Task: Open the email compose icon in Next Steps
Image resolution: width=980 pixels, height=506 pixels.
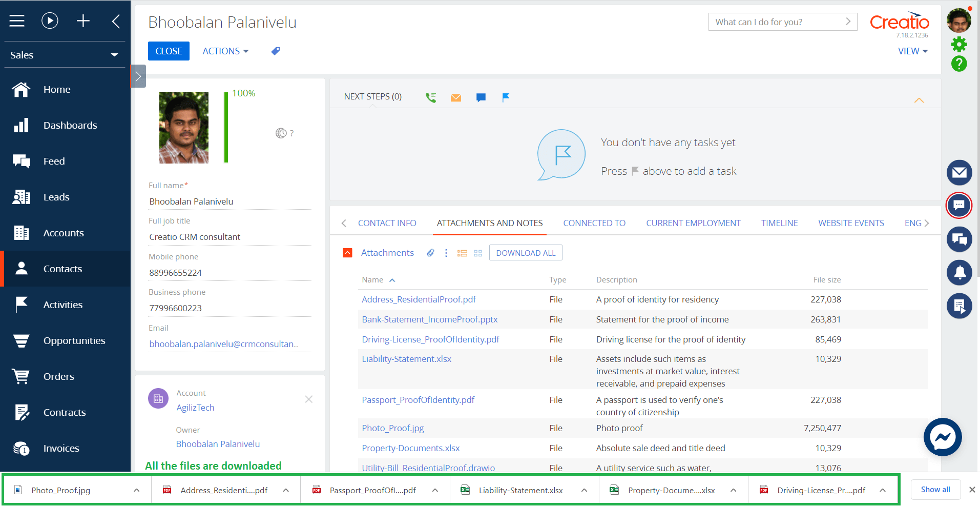Action: tap(455, 97)
